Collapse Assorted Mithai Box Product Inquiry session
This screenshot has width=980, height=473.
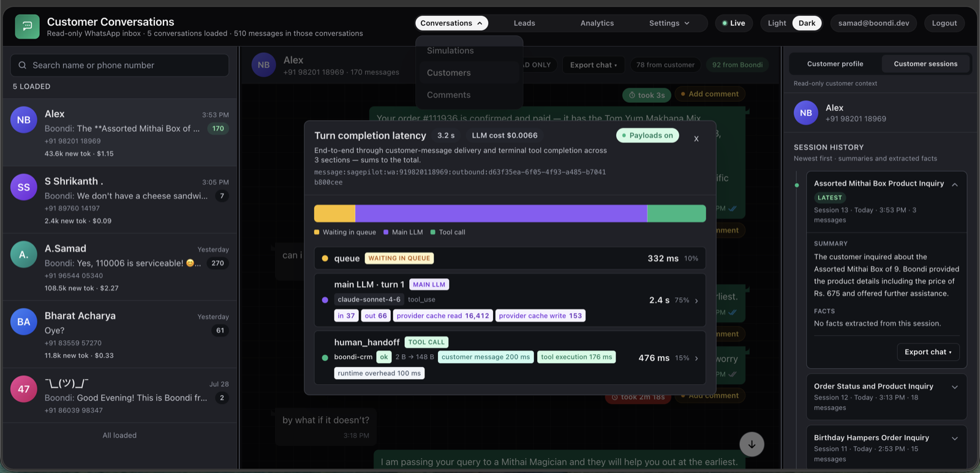pos(954,184)
